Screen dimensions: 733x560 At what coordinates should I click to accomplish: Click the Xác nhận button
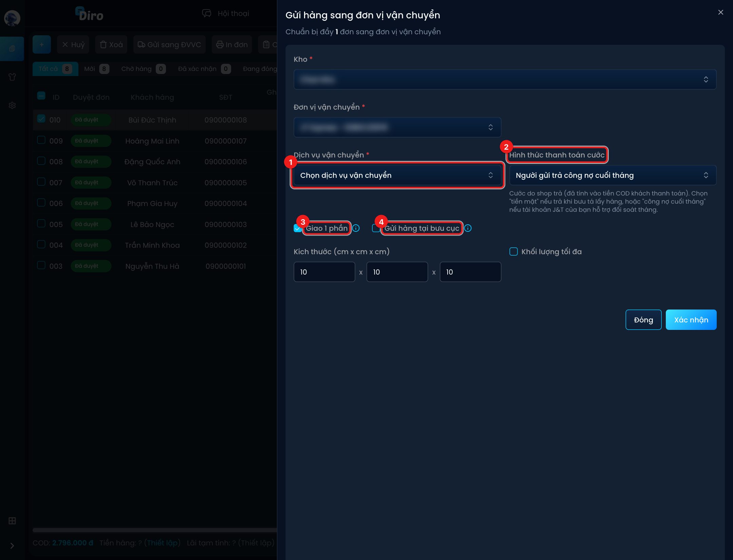[691, 320]
